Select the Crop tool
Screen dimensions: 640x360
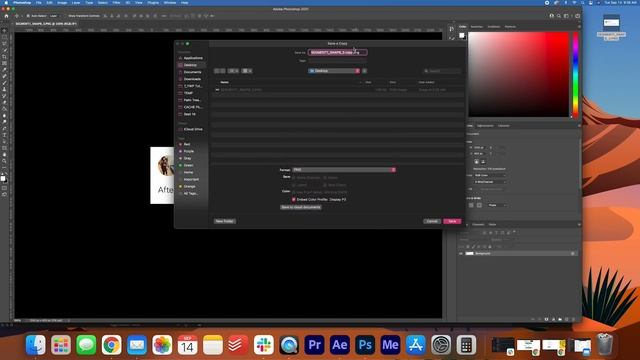pyautogui.click(x=4, y=57)
